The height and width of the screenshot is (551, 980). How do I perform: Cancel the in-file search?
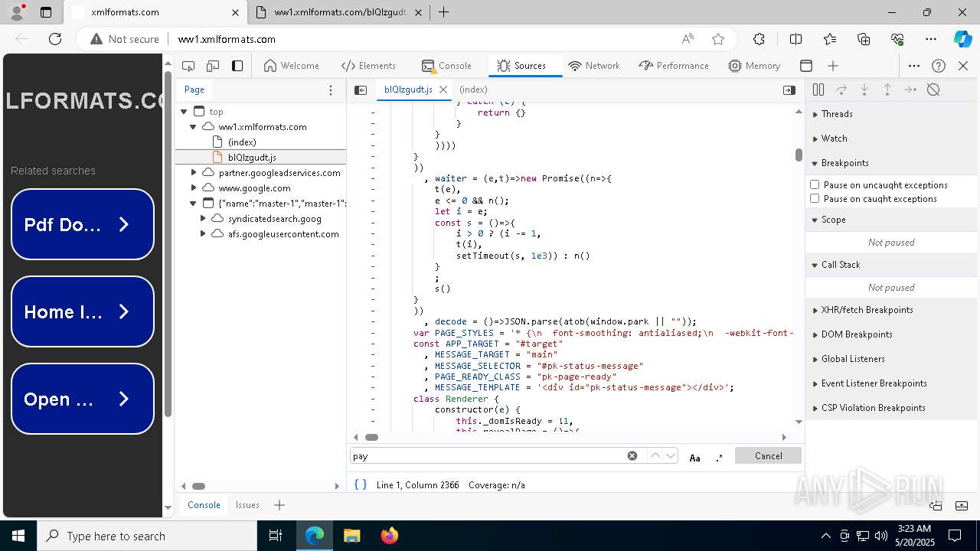[x=768, y=456]
